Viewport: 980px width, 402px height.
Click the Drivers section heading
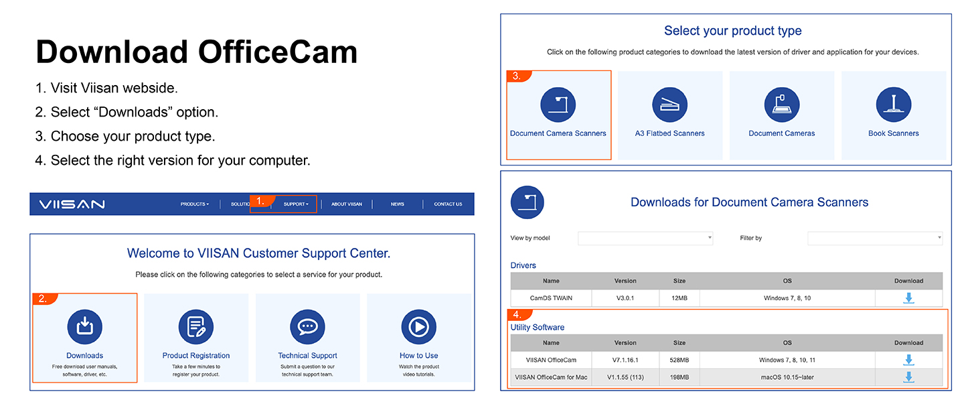(523, 265)
